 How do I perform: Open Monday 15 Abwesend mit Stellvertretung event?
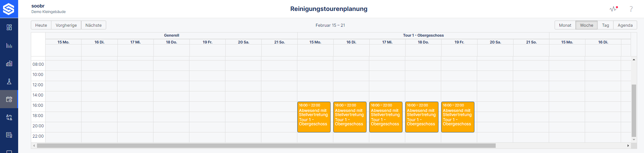pyautogui.click(x=314, y=117)
